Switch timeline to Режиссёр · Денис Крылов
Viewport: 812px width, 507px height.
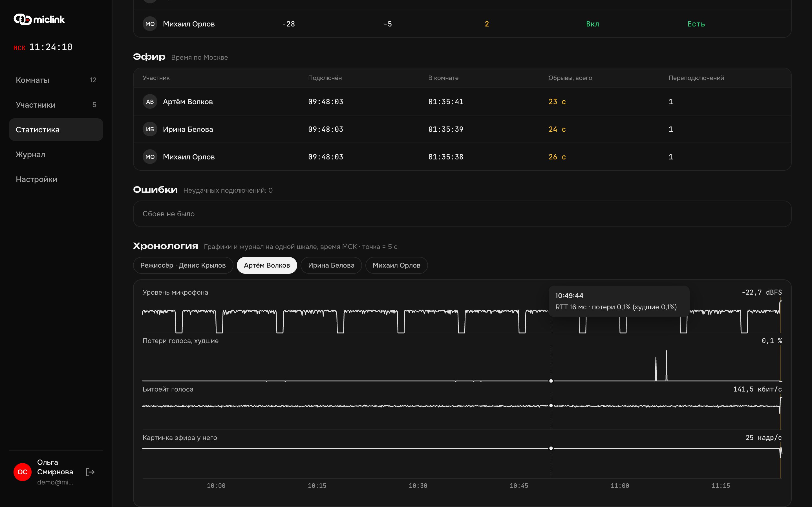183,265
